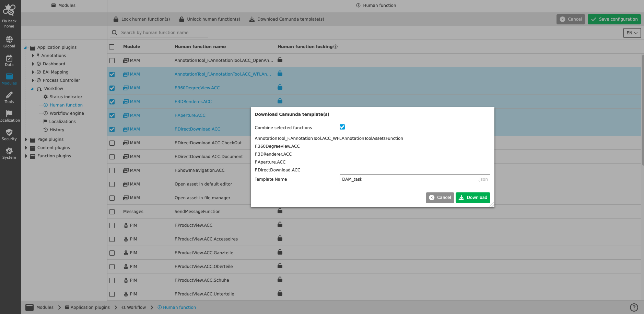
Task: Open the EN language dropdown
Action: 632,33
